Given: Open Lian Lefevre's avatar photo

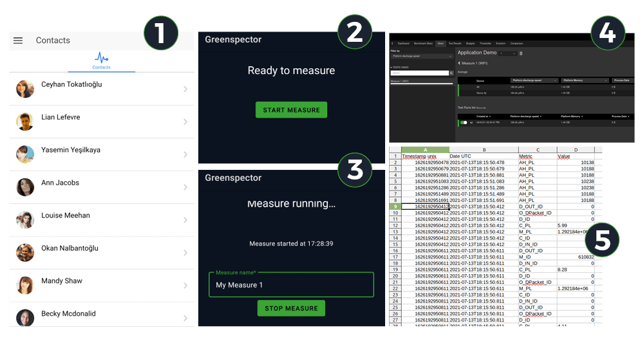Looking at the screenshot, I should pos(25,122).
